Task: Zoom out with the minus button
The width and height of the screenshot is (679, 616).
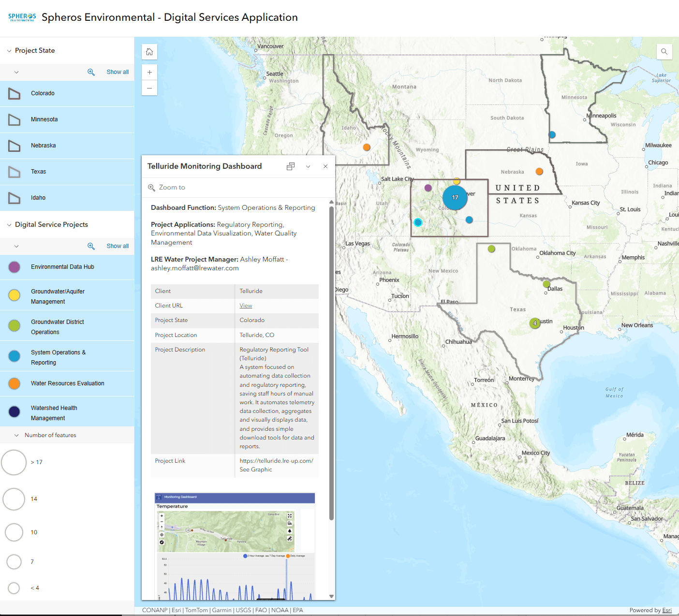Action: [x=149, y=88]
